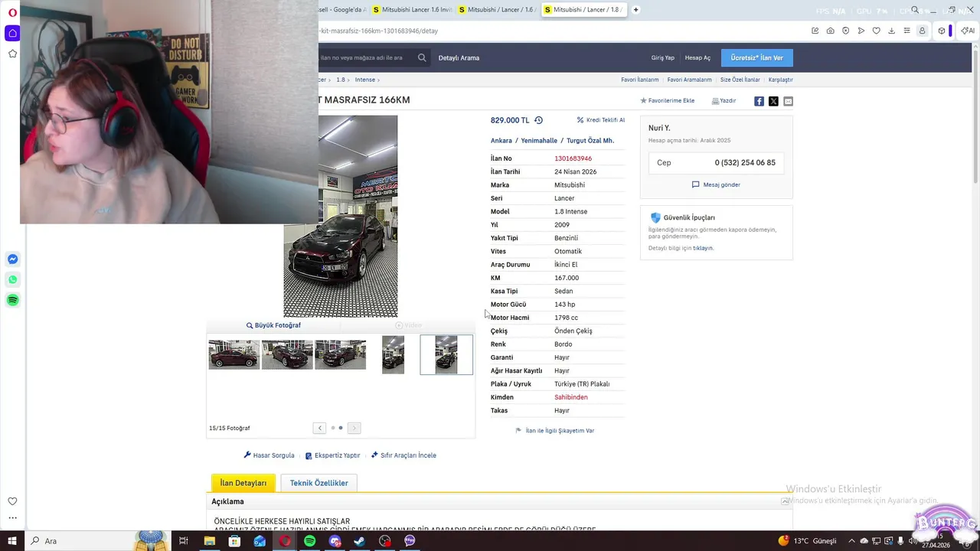Viewport: 980px width, 551px height.
Task: Go to next thumbnail page arrow
Action: [x=354, y=428]
